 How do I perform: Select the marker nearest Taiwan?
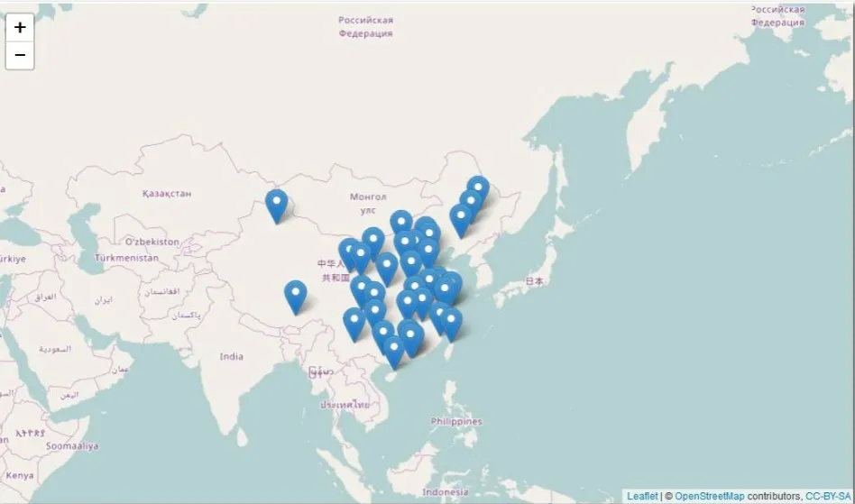[451, 323]
